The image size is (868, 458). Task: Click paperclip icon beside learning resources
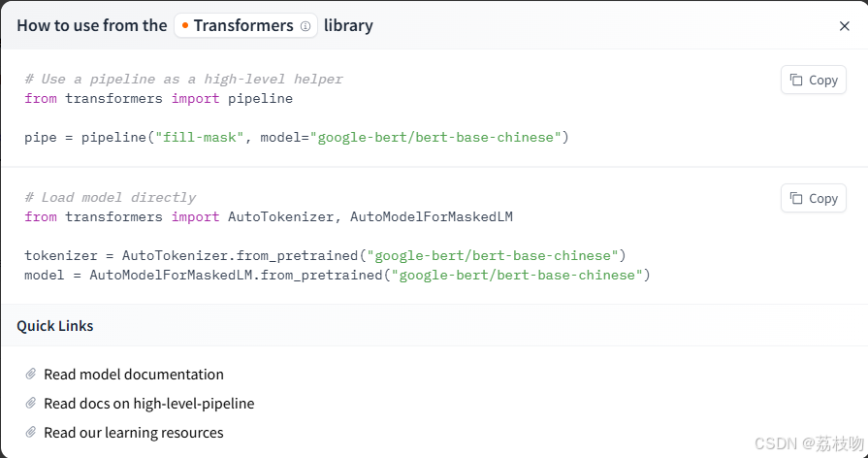click(31, 432)
